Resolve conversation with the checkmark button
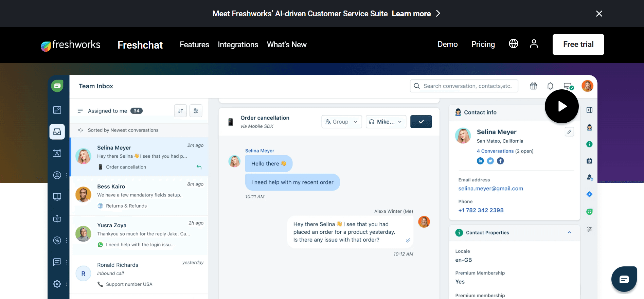The height and width of the screenshot is (299, 644). tap(421, 122)
